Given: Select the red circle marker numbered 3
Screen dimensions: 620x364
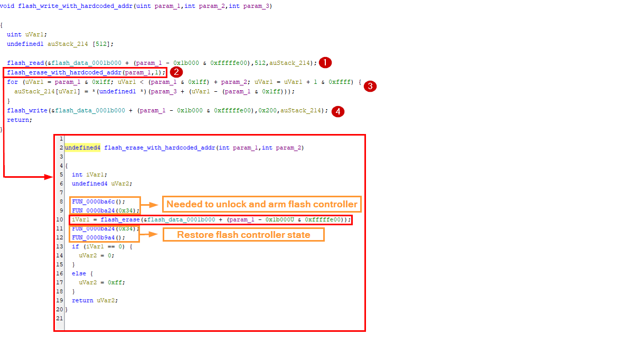Looking at the screenshot, I should (371, 87).
